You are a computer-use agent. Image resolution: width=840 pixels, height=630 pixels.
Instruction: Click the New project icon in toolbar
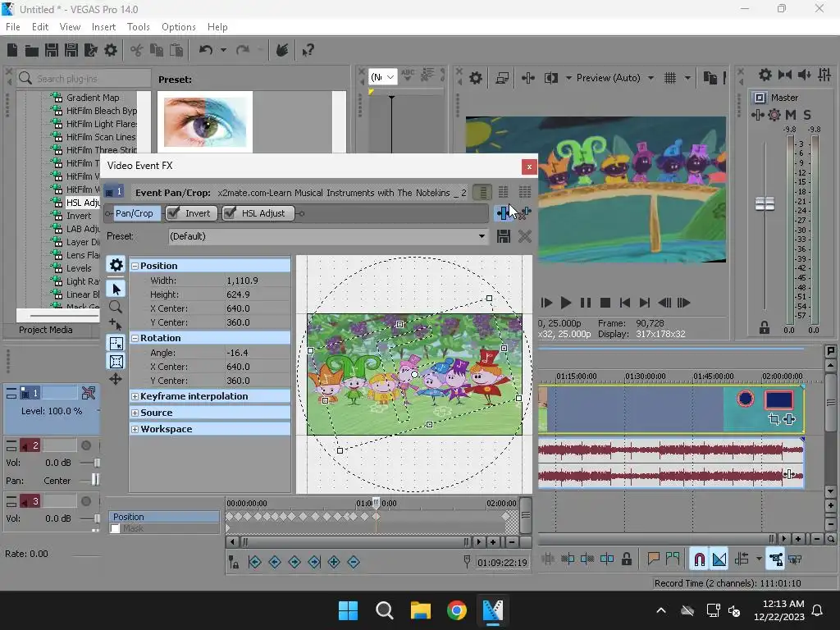(12, 50)
